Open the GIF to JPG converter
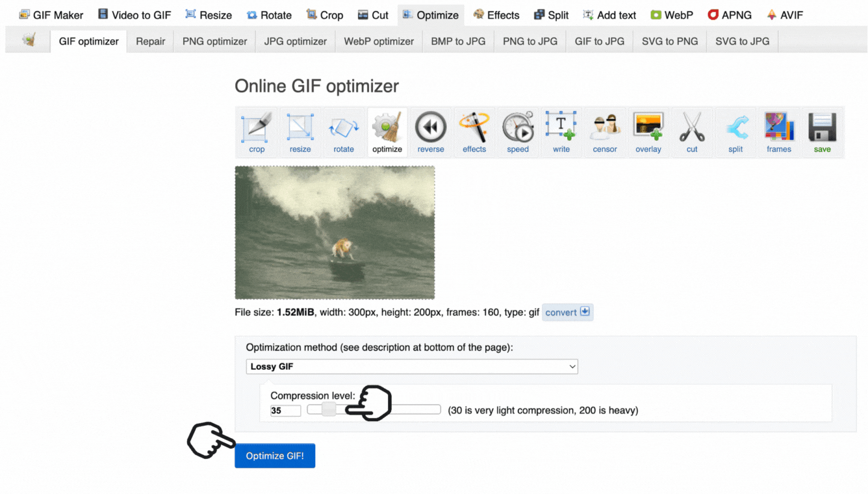The width and height of the screenshot is (868, 494). pos(599,41)
